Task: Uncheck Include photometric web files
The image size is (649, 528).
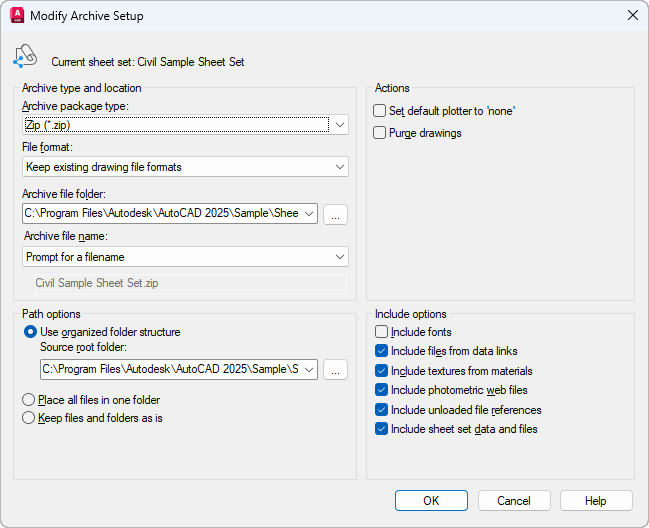Action: (381, 390)
